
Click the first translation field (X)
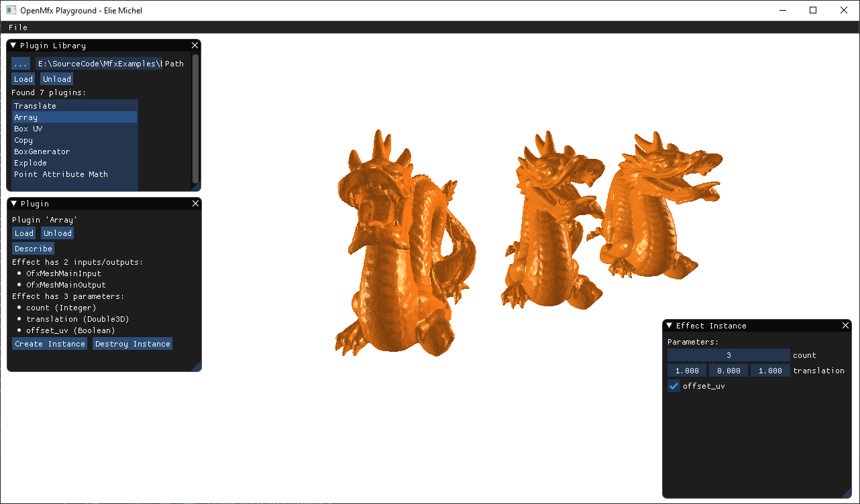tap(687, 371)
